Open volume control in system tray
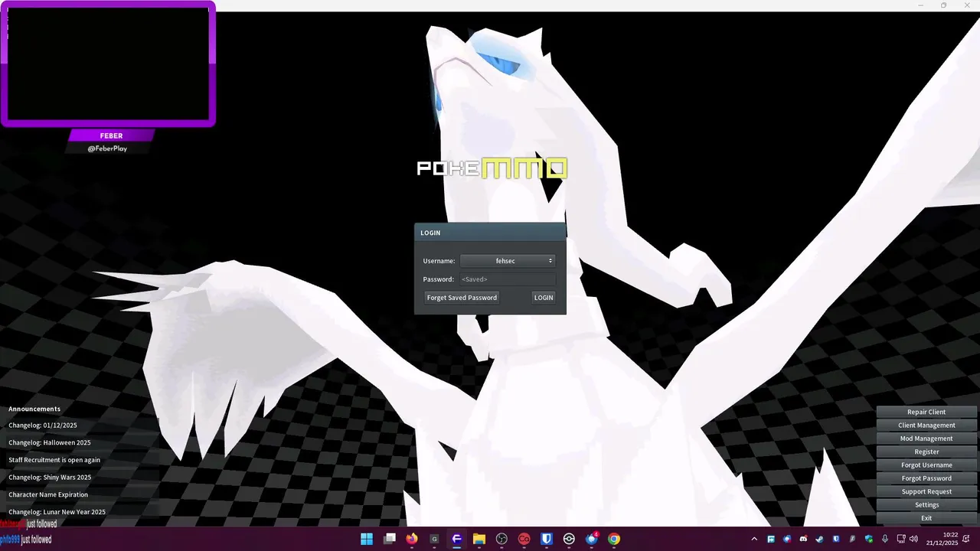 click(913, 539)
